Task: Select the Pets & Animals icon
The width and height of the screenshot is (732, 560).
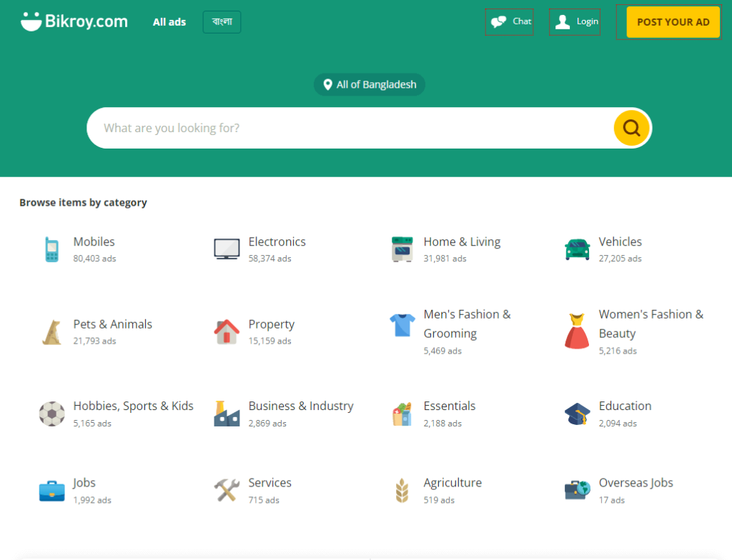Action: click(x=51, y=331)
